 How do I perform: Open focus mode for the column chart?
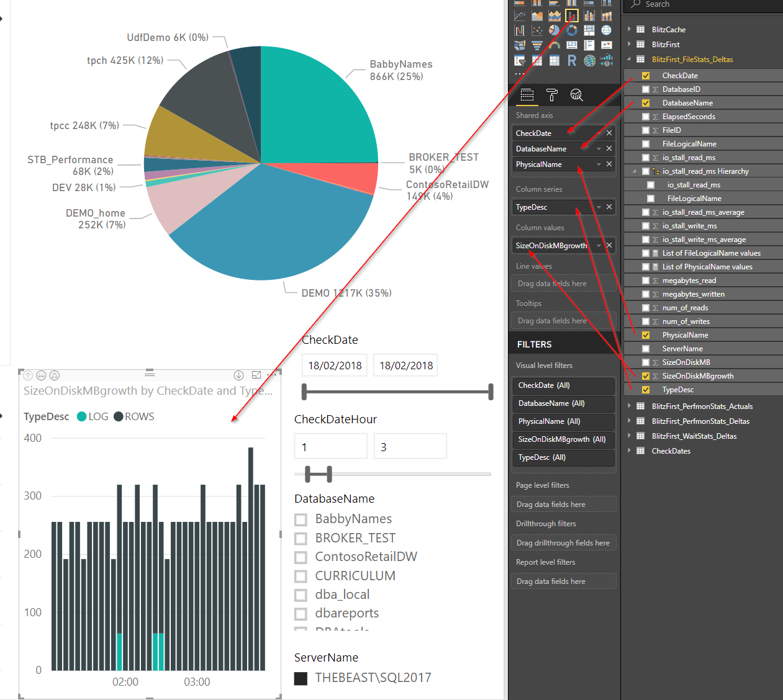(x=256, y=375)
